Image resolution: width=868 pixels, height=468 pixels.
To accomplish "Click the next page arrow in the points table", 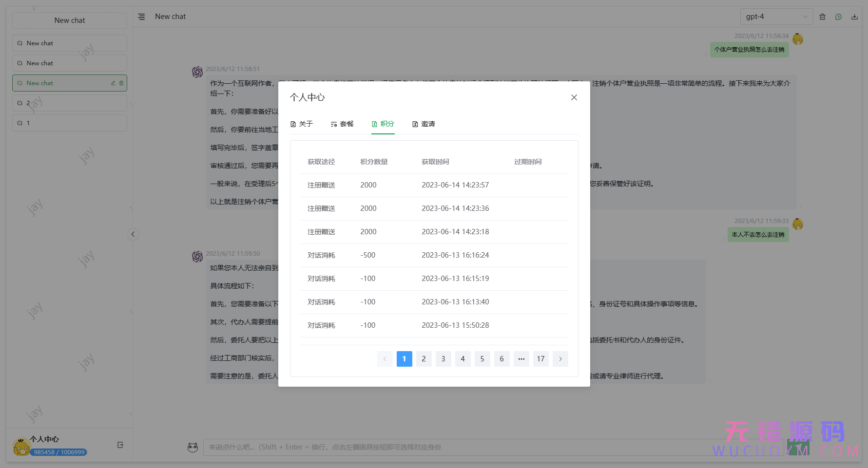I will [x=560, y=359].
